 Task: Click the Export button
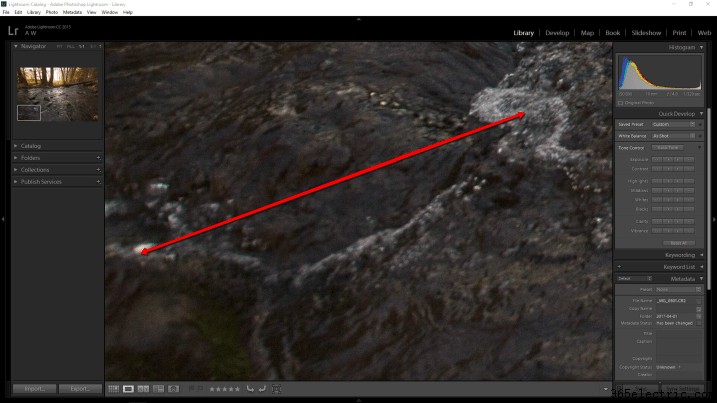pyautogui.click(x=80, y=389)
